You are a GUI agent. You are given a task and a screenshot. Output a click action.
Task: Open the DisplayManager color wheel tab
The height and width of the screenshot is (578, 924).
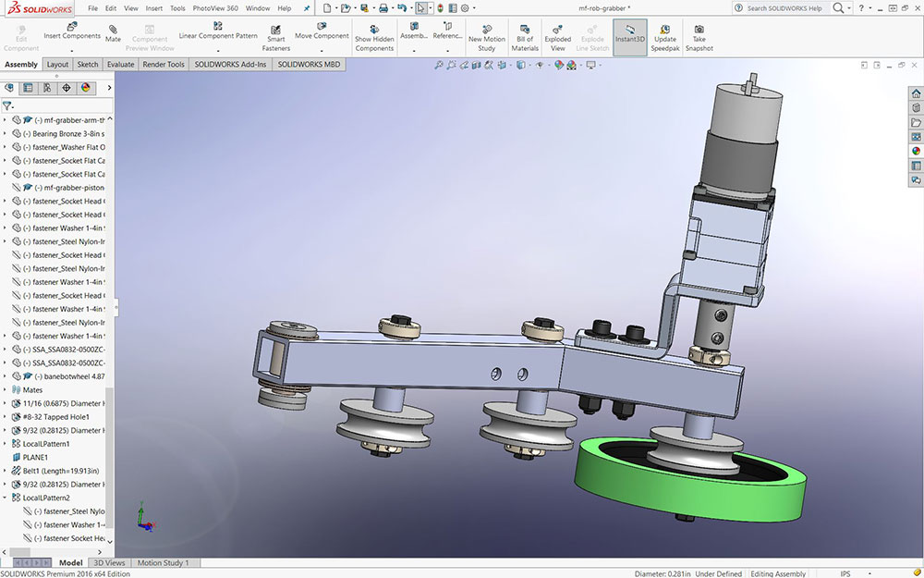pyautogui.click(x=85, y=88)
